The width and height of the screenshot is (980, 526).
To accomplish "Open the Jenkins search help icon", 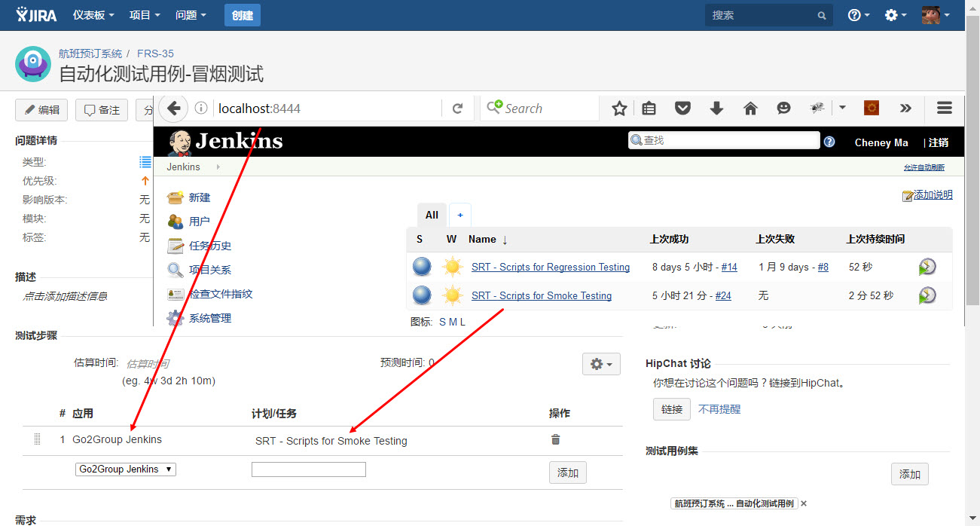I will pyautogui.click(x=829, y=142).
